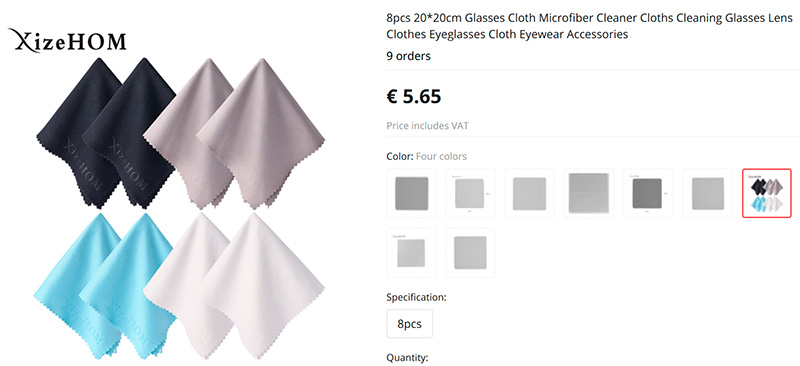Click the blue cloths in product image
This screenshot has height=366, width=800.
(105, 286)
